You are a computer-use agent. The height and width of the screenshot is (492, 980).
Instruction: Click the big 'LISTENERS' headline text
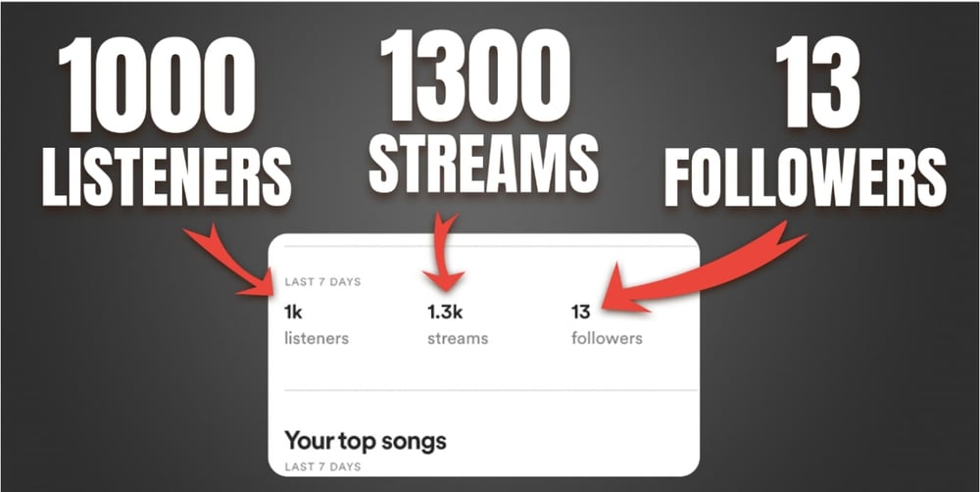[x=167, y=175]
